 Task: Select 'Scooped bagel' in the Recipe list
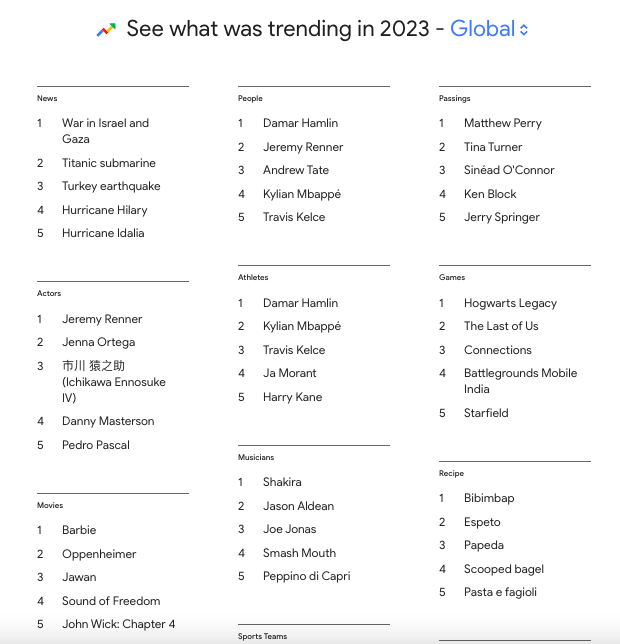504,569
